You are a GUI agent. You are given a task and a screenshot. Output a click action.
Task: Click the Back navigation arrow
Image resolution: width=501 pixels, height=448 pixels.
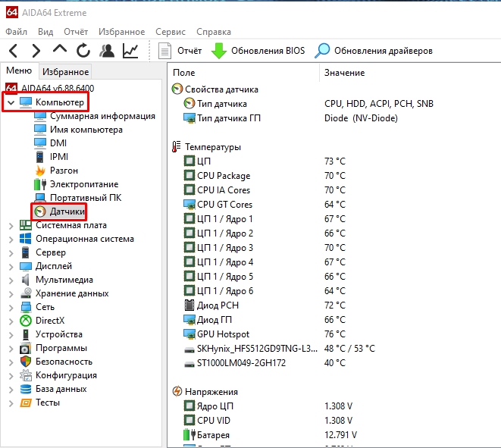[14, 51]
